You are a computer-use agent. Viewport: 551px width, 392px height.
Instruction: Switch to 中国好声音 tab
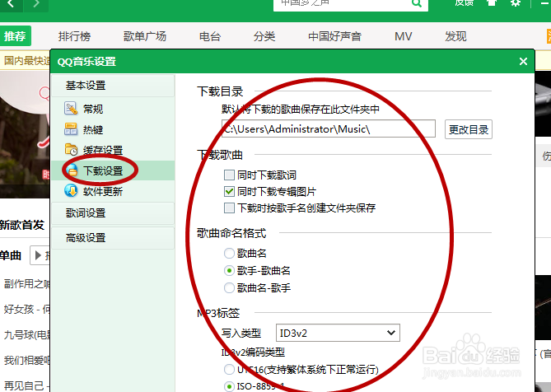click(334, 36)
